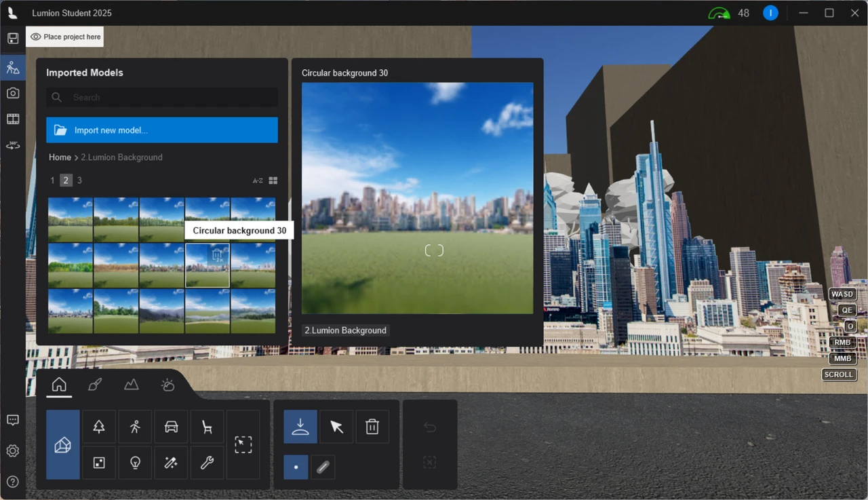
Task: Open Settings with the gear icon
Action: click(13, 451)
